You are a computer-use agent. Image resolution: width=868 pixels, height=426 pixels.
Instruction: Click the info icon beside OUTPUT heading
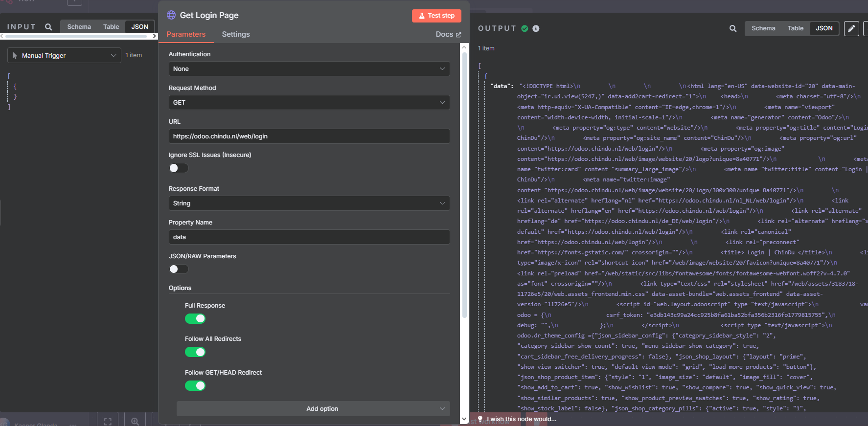[x=536, y=28]
